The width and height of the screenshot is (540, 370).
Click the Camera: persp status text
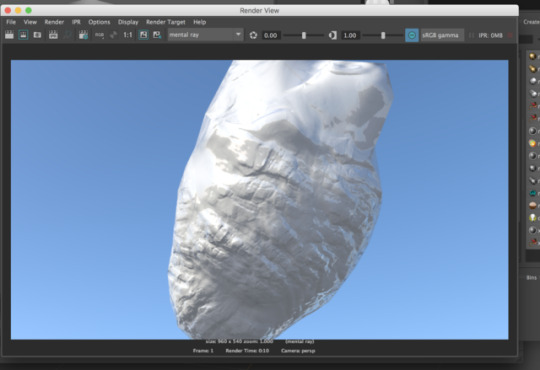[298, 351]
